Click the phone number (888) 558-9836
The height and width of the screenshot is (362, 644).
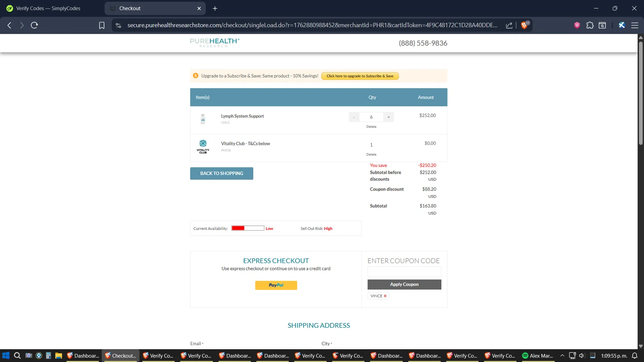423,43
